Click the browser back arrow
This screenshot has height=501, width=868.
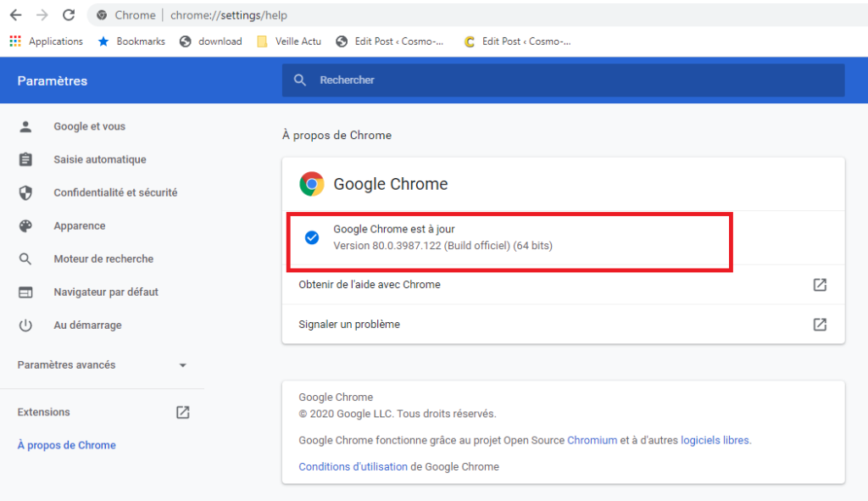point(15,15)
